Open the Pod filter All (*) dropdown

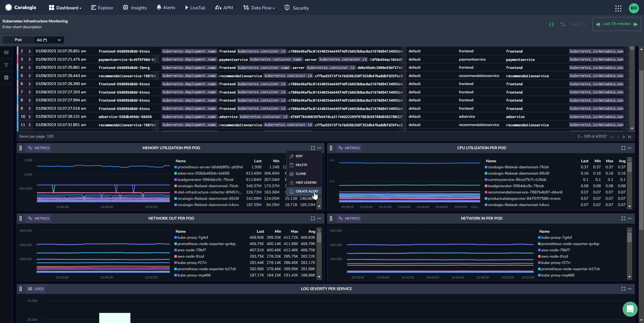49,40
